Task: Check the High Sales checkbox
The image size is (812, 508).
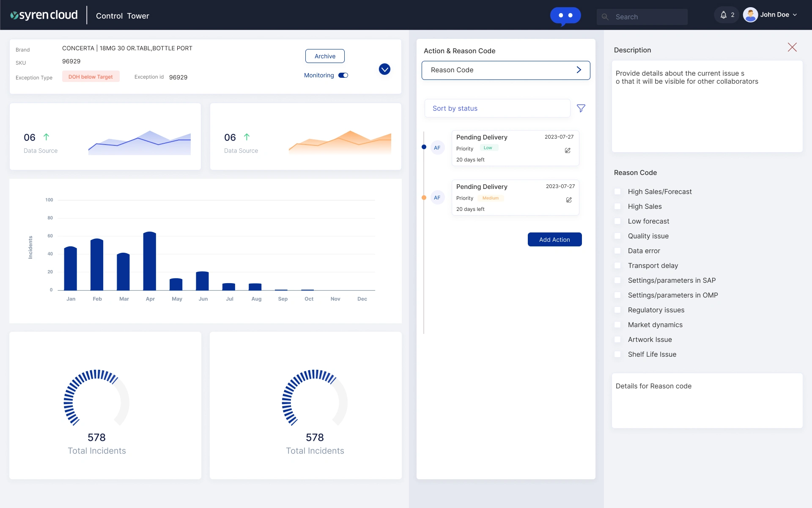Action: coord(617,206)
